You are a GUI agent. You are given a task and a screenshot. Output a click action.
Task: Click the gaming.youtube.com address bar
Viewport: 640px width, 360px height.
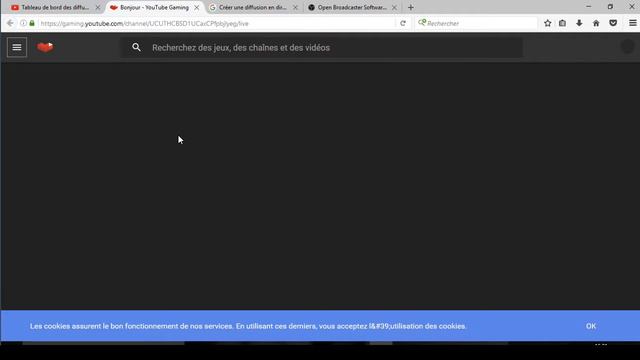(216, 24)
